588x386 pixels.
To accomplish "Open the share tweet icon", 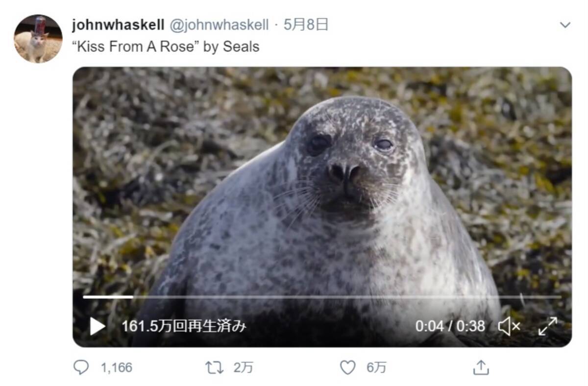I will (x=481, y=367).
